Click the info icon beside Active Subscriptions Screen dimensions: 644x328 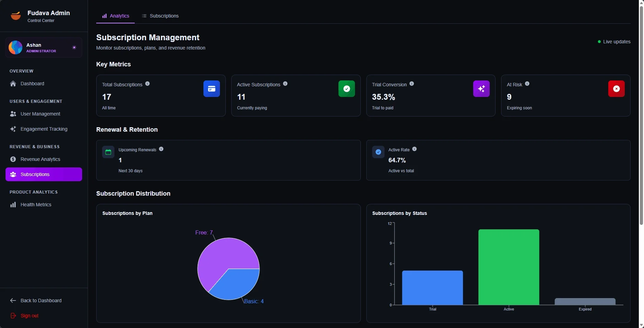click(x=285, y=84)
